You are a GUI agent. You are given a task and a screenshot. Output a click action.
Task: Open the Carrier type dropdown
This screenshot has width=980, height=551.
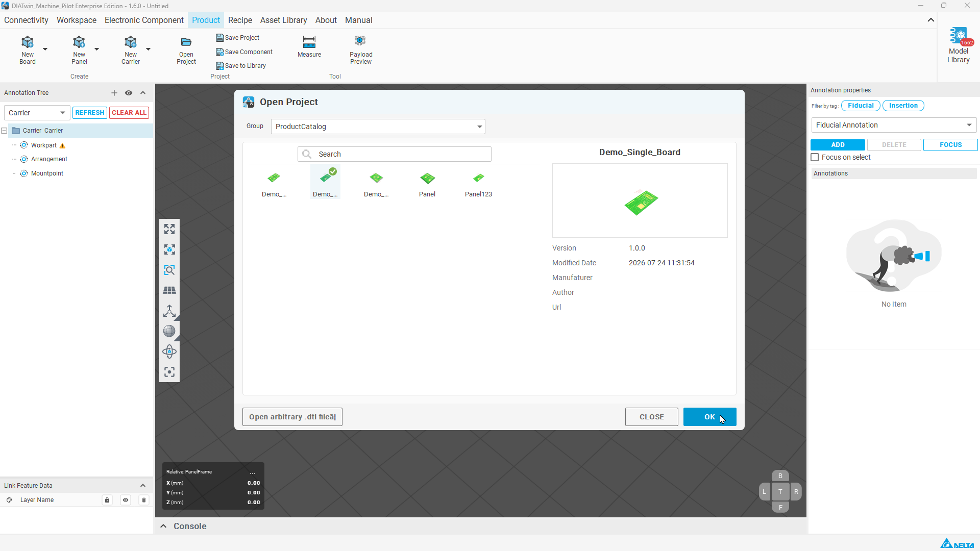pos(37,113)
